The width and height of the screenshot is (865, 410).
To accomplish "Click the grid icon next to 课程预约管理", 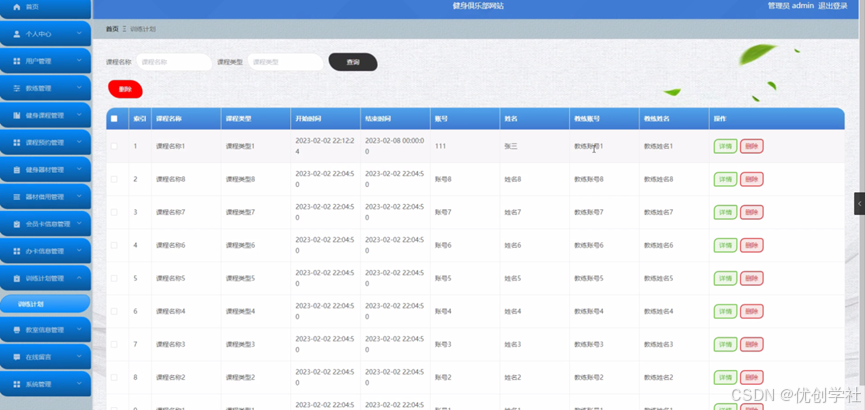I will click(16, 142).
